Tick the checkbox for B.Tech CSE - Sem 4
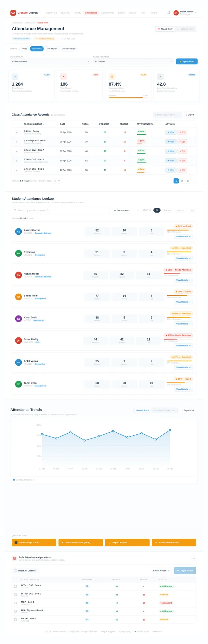 click(x=15, y=586)
